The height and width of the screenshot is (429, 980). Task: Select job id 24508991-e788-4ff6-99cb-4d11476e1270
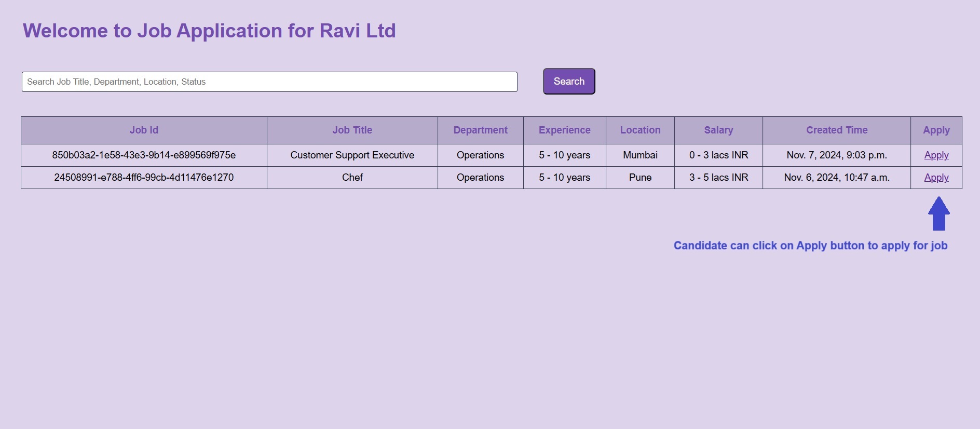pos(144,177)
